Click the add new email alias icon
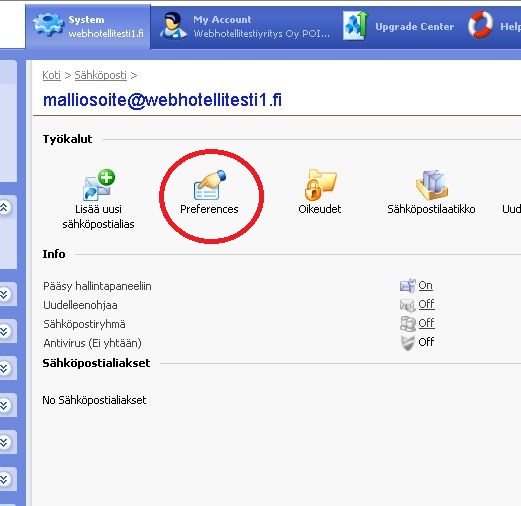 click(x=99, y=185)
